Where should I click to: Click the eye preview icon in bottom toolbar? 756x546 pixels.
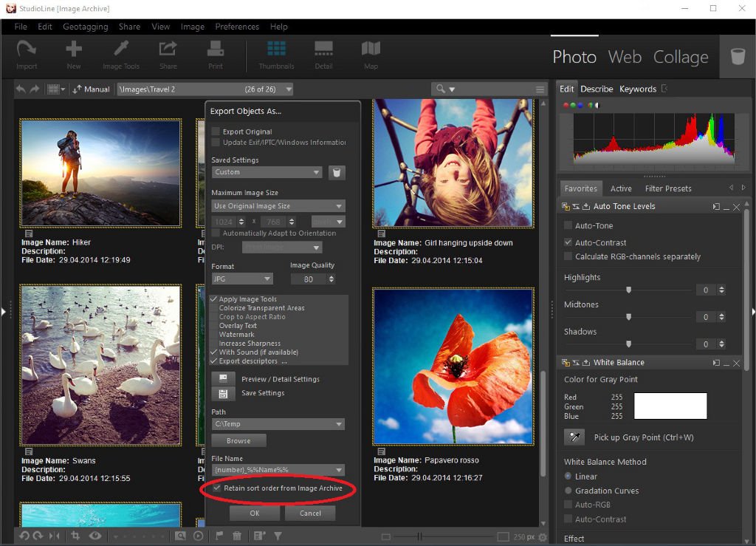[x=95, y=536]
